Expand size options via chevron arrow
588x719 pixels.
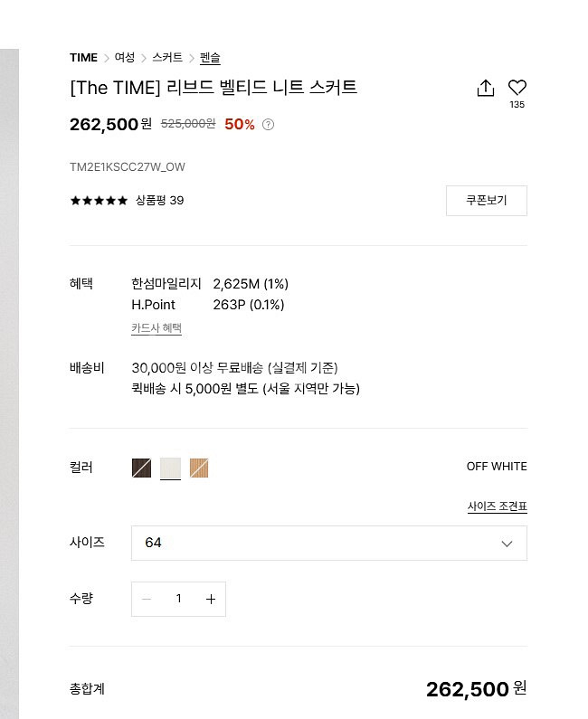point(507,544)
